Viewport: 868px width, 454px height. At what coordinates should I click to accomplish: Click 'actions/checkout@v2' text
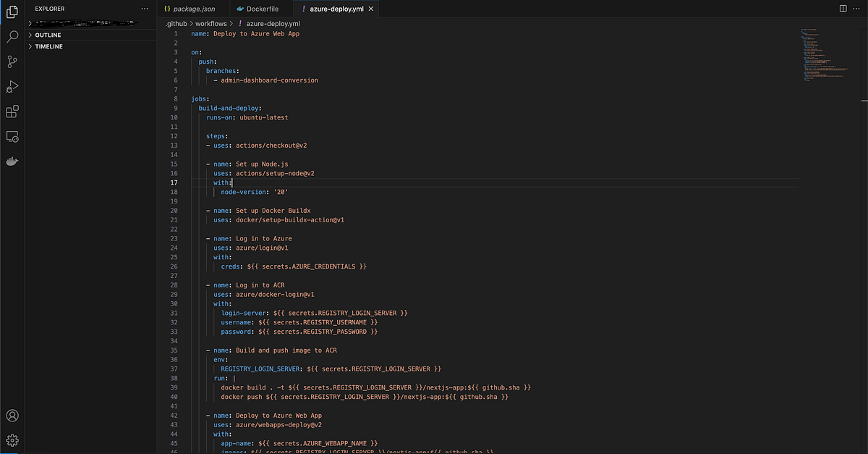(x=271, y=146)
